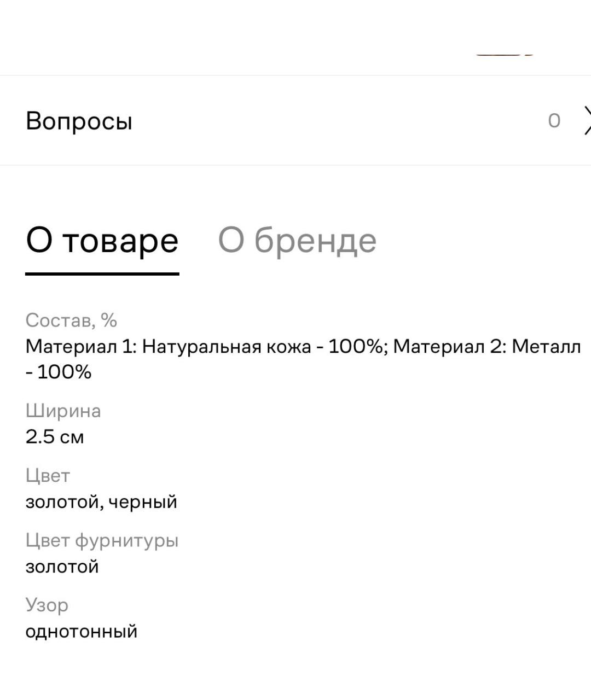Viewport: 591px width, 700px height.
Task: Click the Состав composition label
Action: (x=72, y=320)
